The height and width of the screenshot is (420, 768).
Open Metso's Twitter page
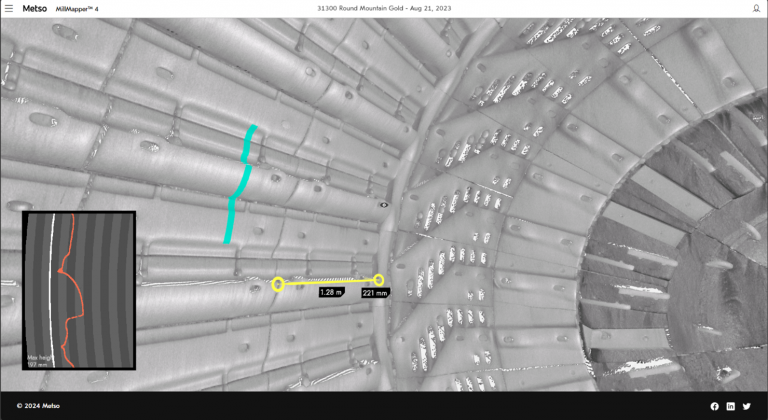coord(746,406)
